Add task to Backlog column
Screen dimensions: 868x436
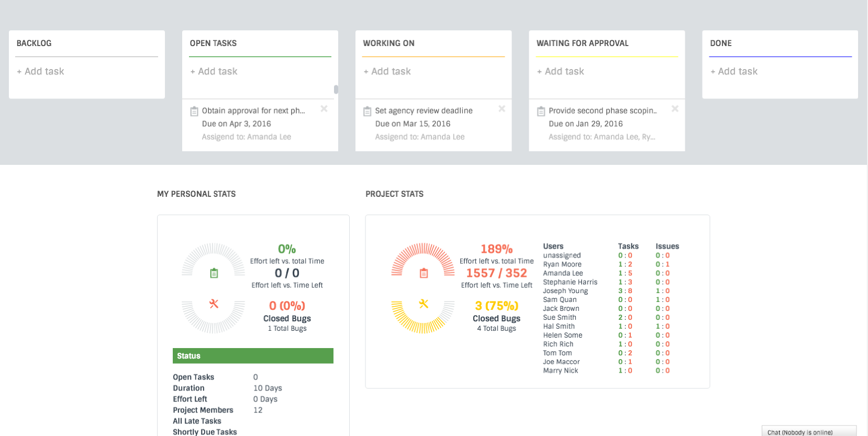tap(40, 71)
